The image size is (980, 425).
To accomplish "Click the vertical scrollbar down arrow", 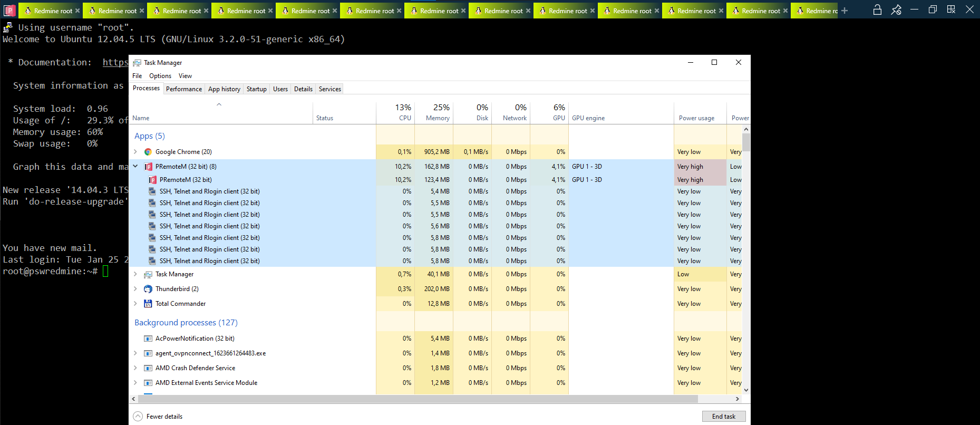I will pyautogui.click(x=746, y=390).
